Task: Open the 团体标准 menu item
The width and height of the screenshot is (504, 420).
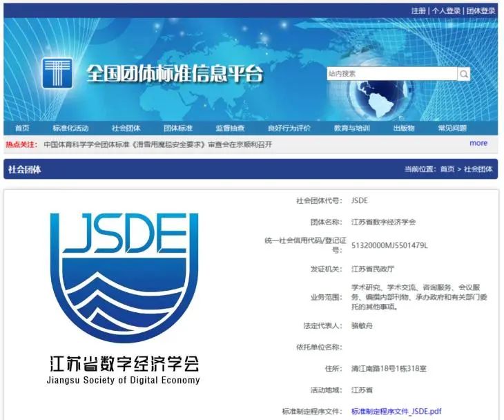Action: pyautogui.click(x=178, y=128)
